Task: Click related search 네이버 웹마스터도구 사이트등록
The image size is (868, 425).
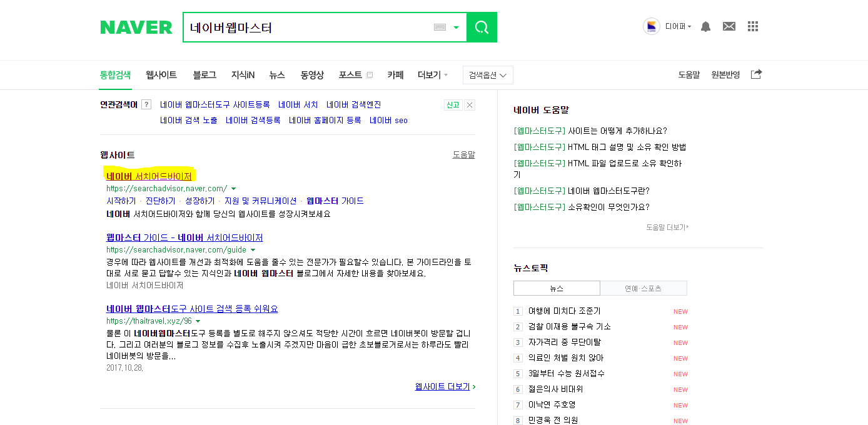Action: click(215, 105)
